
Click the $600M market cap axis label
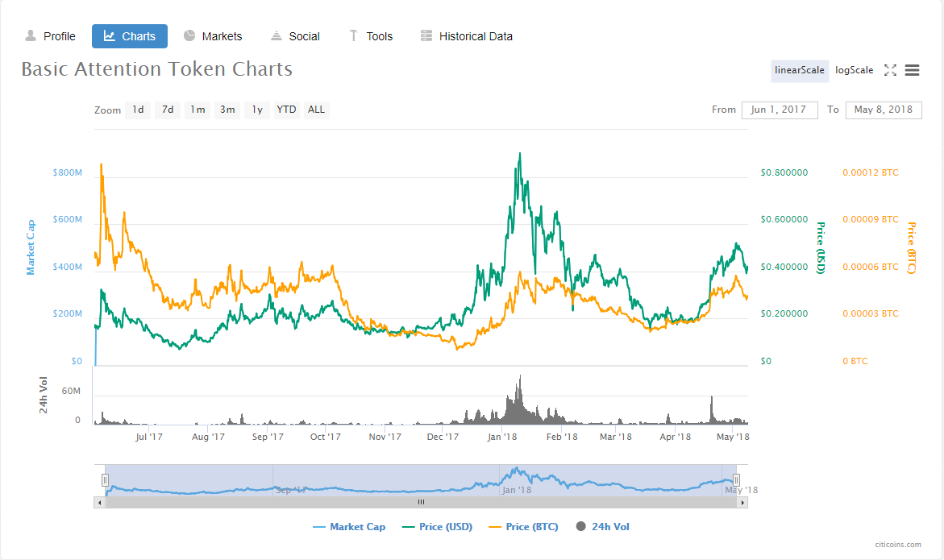point(68,219)
